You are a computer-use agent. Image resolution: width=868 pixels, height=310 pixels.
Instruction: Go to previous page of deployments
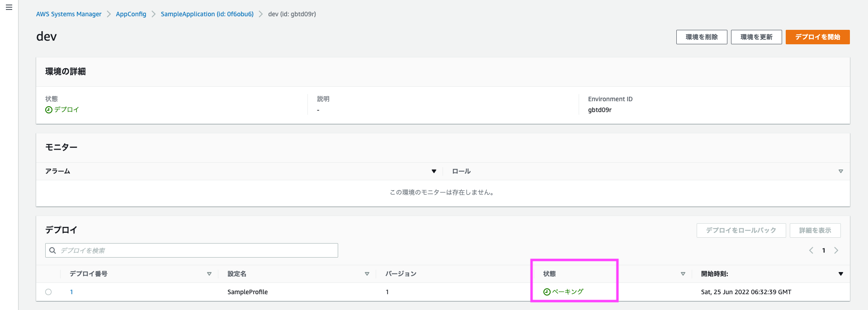tap(811, 250)
